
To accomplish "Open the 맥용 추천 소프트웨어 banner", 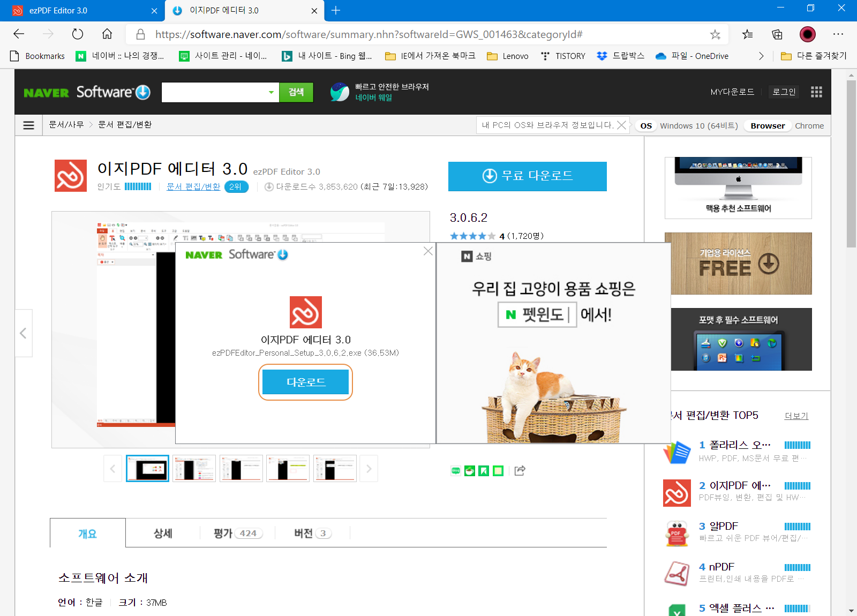I will click(738, 188).
